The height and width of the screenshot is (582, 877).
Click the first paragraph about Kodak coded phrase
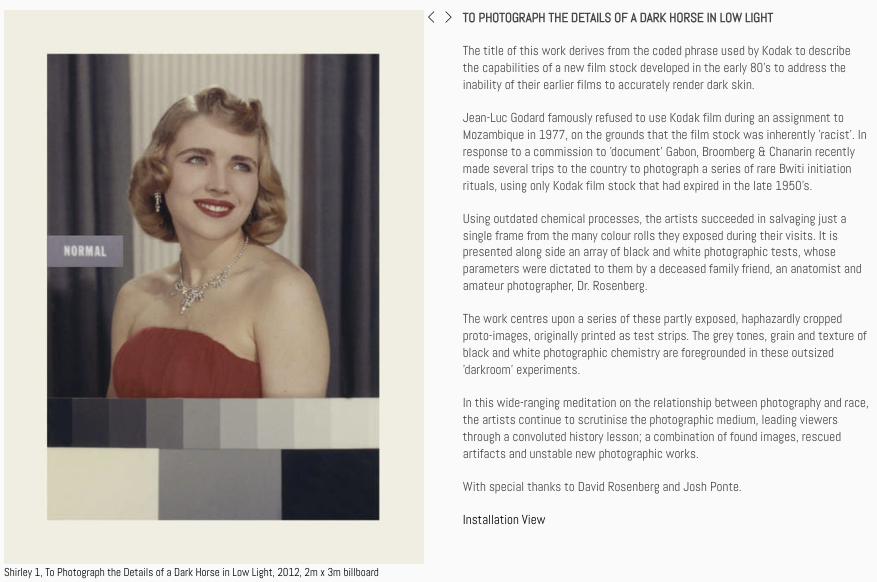click(656, 68)
